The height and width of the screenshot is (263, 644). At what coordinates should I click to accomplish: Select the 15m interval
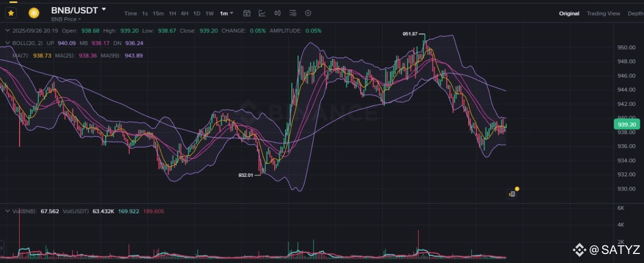158,14
